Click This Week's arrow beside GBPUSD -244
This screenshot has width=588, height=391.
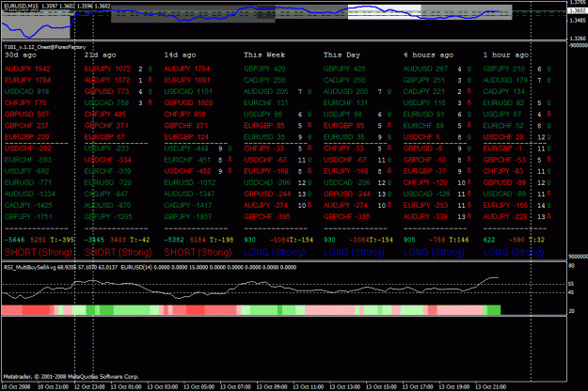310,194
